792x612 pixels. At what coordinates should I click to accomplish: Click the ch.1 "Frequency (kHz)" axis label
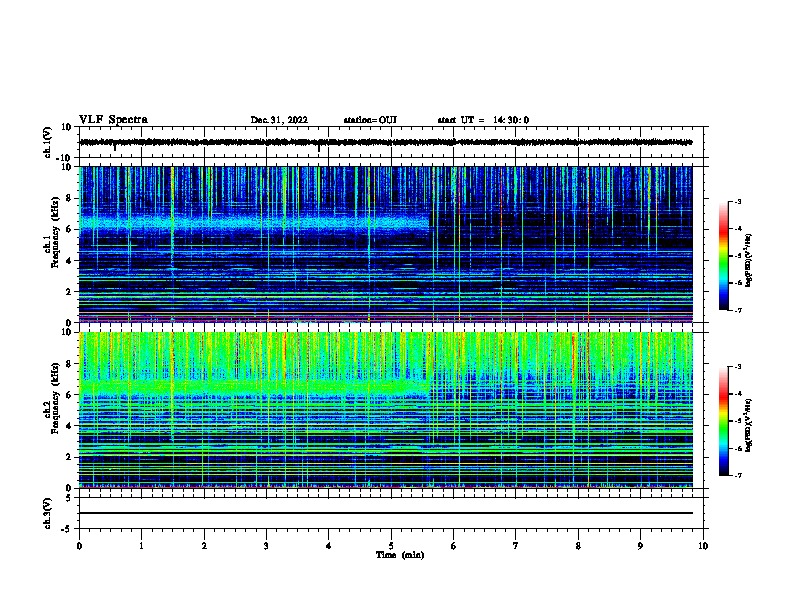pos(55,232)
